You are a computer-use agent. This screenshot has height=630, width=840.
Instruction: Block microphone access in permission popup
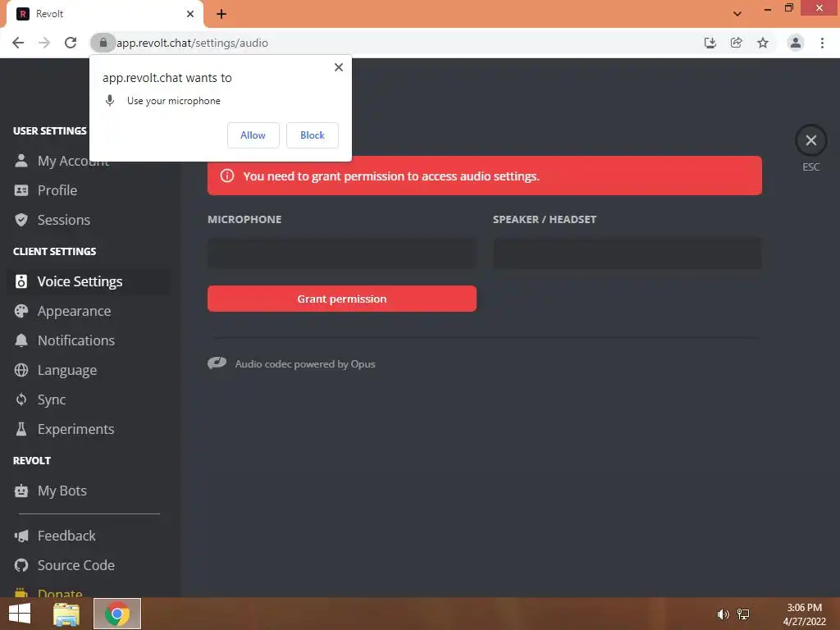(313, 135)
